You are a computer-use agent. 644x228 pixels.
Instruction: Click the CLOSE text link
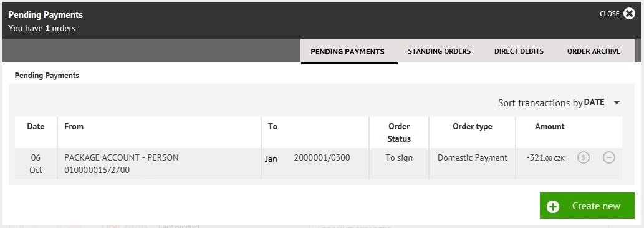(610, 14)
